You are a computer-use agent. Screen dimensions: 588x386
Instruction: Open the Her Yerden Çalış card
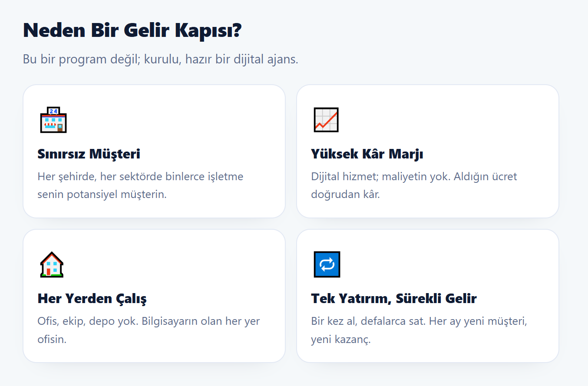154,296
